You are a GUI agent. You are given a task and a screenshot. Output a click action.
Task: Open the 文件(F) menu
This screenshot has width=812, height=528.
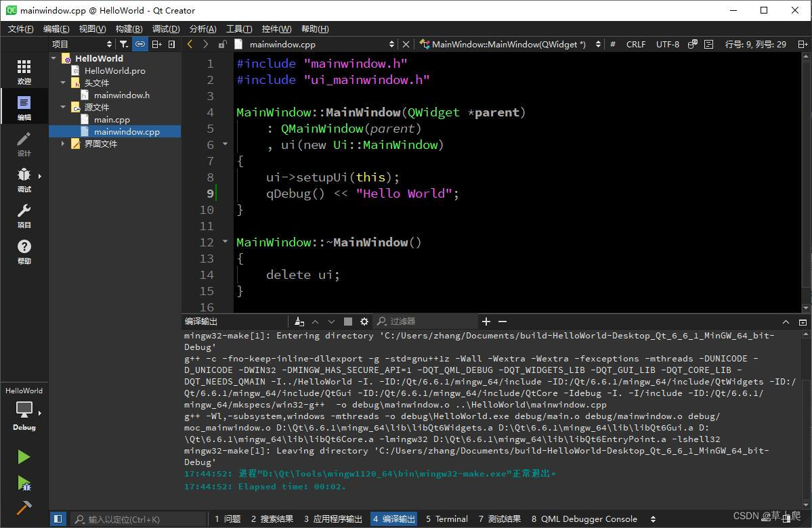(20, 29)
